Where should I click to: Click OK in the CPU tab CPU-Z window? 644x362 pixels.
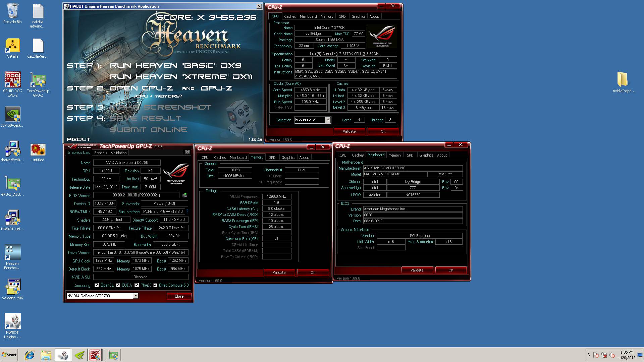[383, 131]
